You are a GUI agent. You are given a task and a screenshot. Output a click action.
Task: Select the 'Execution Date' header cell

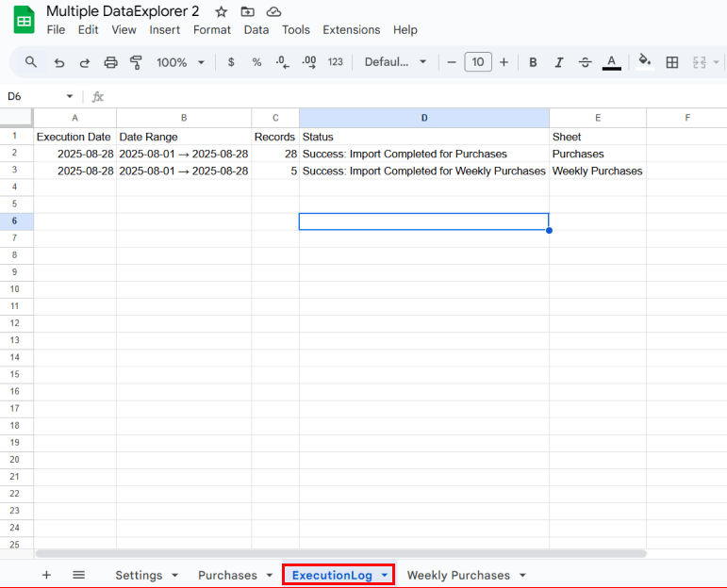[74, 137]
